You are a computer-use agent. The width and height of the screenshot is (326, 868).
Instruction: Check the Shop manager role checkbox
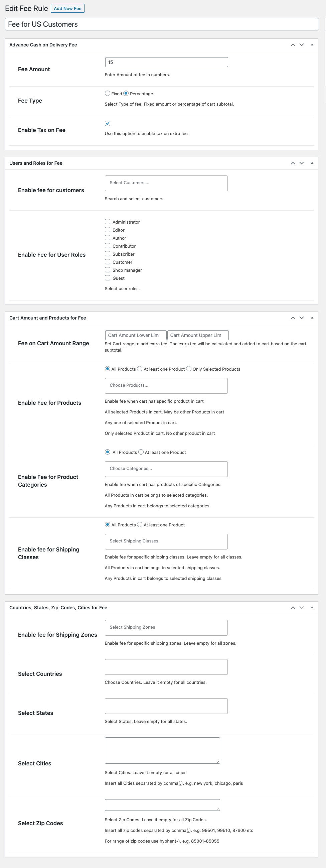tap(108, 270)
